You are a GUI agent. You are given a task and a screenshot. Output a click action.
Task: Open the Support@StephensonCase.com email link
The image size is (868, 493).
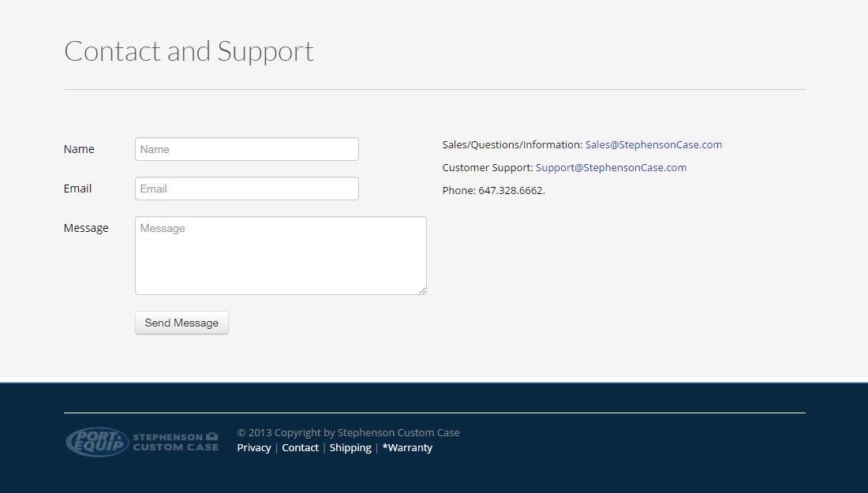[611, 167]
